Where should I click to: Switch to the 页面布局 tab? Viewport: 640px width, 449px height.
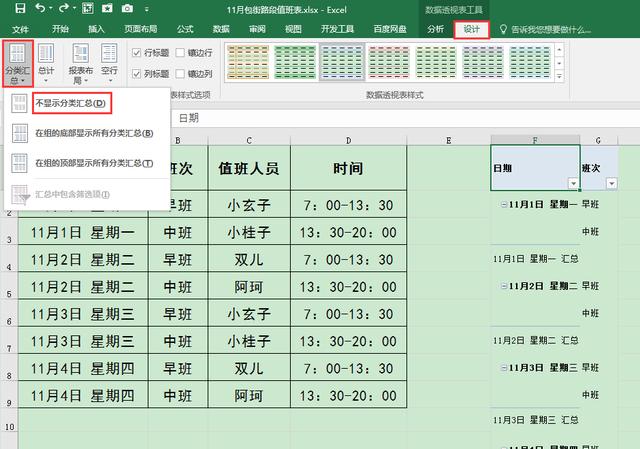click(141, 29)
